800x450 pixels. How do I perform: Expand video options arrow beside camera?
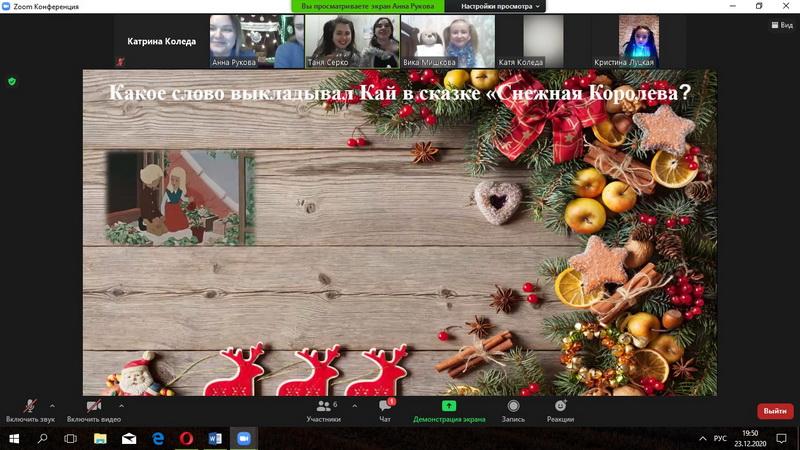121,406
